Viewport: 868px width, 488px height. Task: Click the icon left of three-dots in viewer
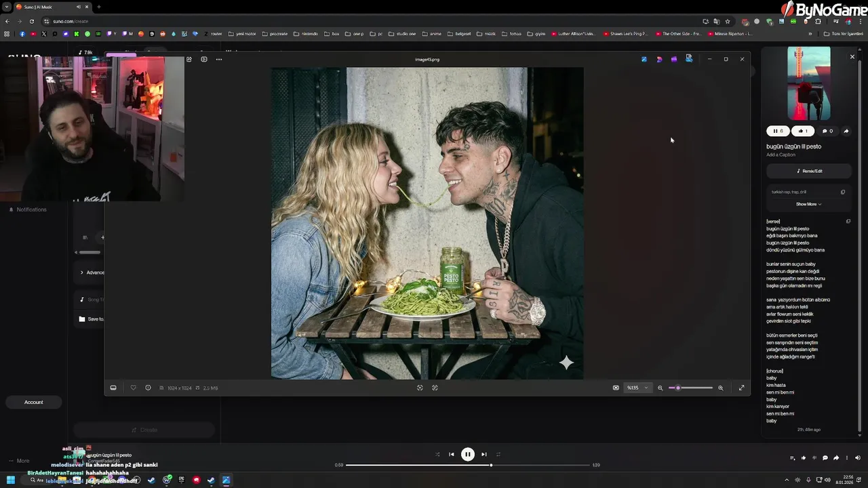coord(204,60)
